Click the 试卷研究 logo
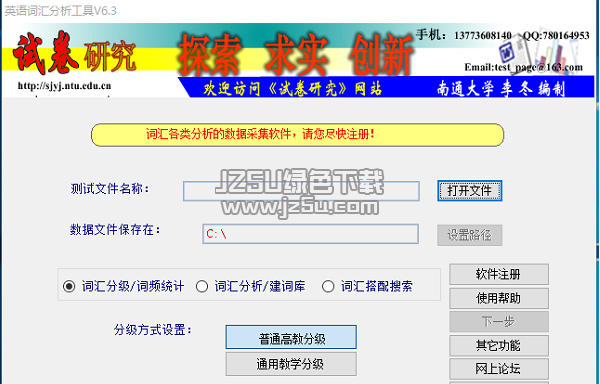 tap(74, 53)
